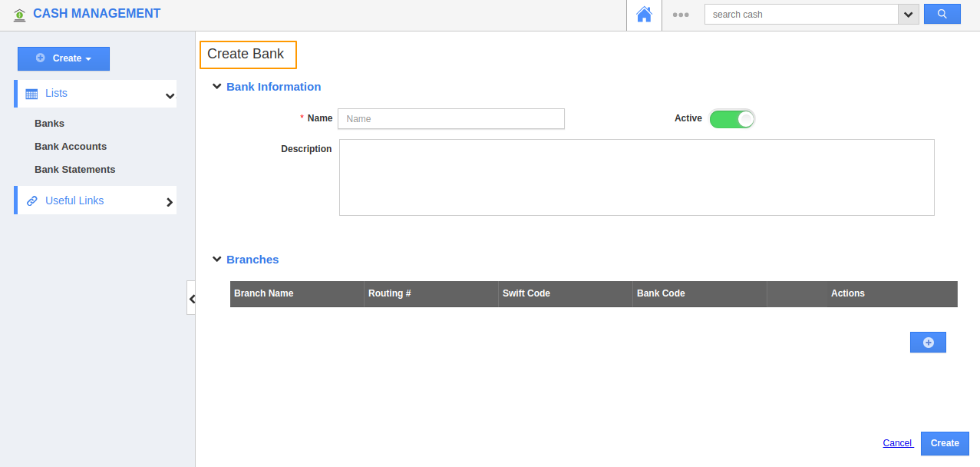The image size is (980, 467).
Task: Click the Useful Links chain icon
Action: (31, 201)
